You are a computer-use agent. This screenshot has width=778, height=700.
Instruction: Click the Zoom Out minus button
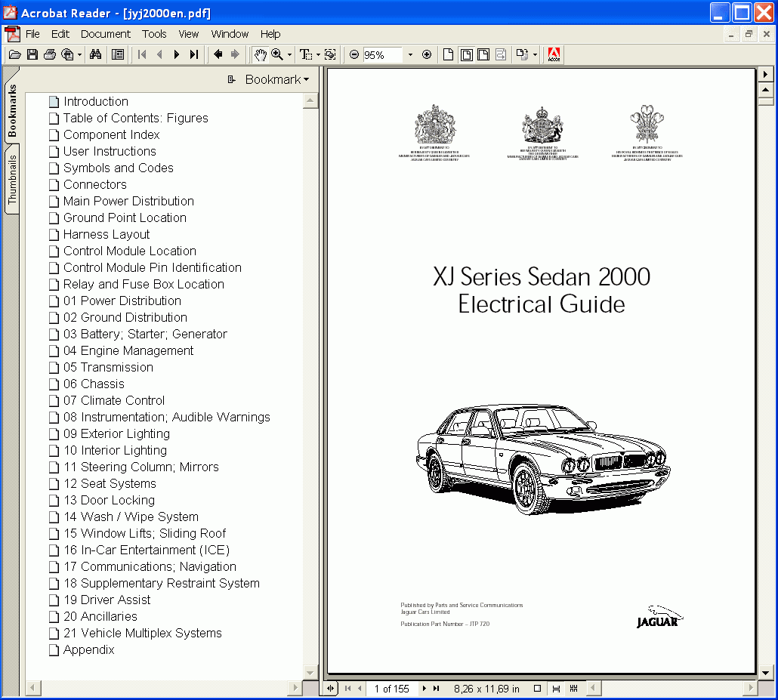pyautogui.click(x=353, y=54)
